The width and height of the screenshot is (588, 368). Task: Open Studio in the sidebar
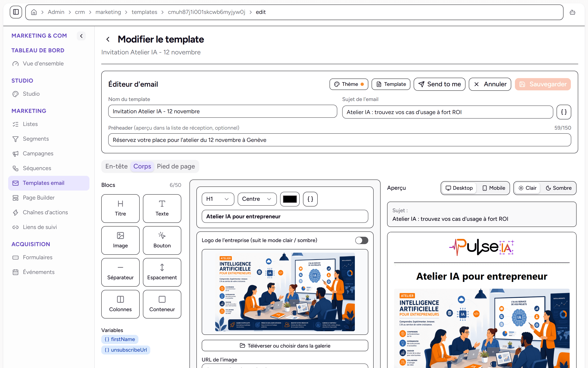49,94
